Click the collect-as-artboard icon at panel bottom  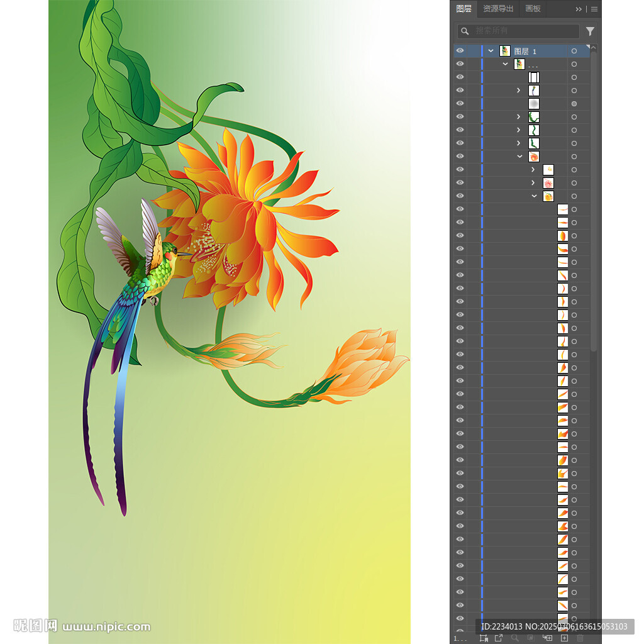[484, 638]
